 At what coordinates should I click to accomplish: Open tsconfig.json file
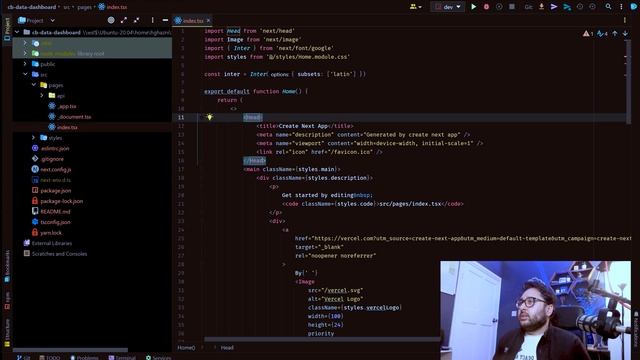click(51, 222)
